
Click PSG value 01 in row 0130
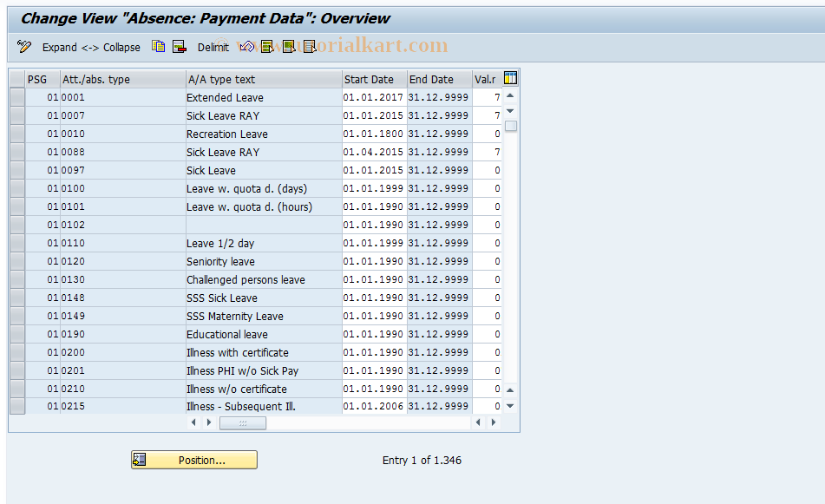(x=43, y=279)
